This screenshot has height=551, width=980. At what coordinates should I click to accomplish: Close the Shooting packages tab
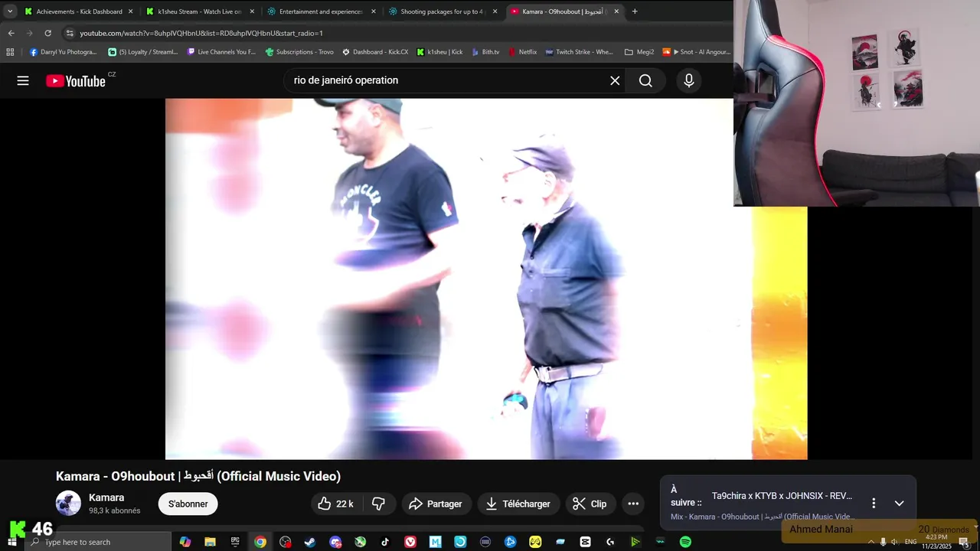[495, 11]
